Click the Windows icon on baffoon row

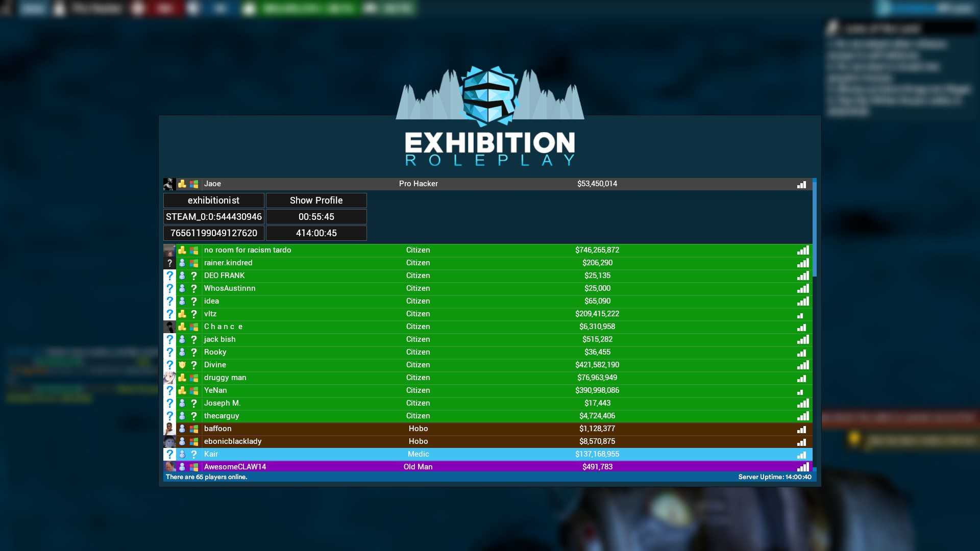[194, 429]
